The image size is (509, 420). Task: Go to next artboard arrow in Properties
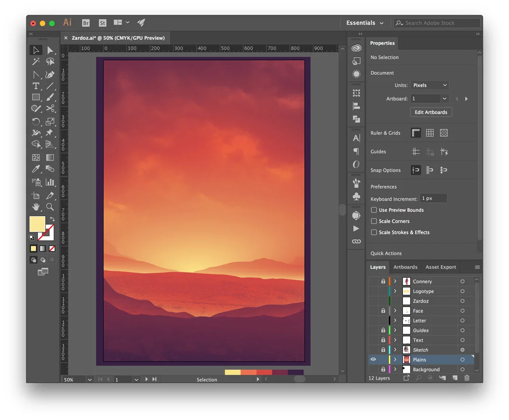pos(466,99)
